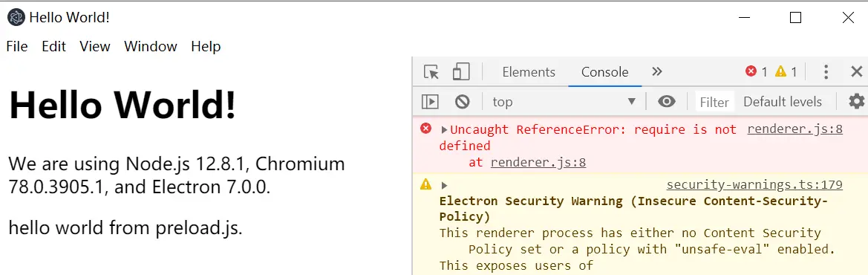Show the console sidebar panel icon
This screenshot has width=868, height=275.
(x=430, y=102)
